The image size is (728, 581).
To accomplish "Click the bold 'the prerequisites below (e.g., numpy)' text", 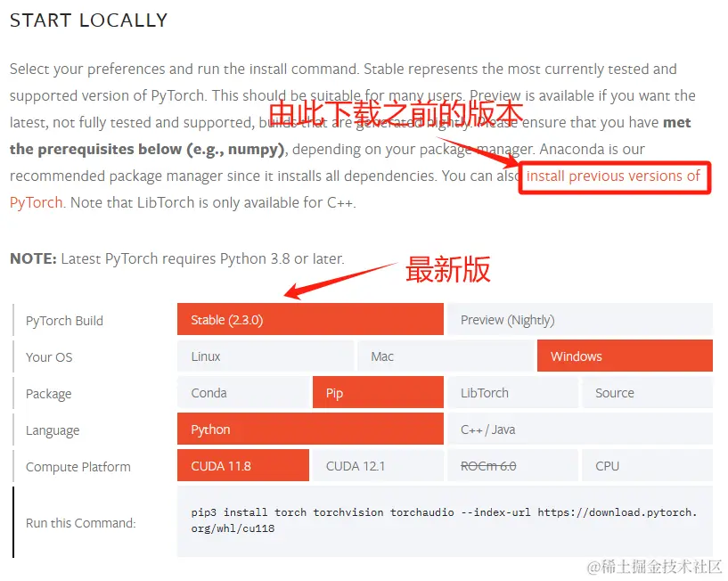I will point(147,149).
